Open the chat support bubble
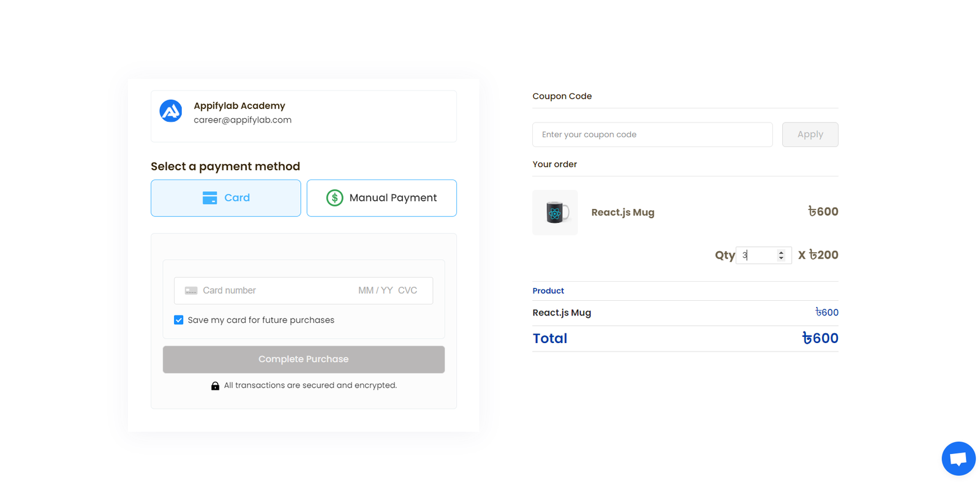The width and height of the screenshot is (980, 487). (x=958, y=458)
